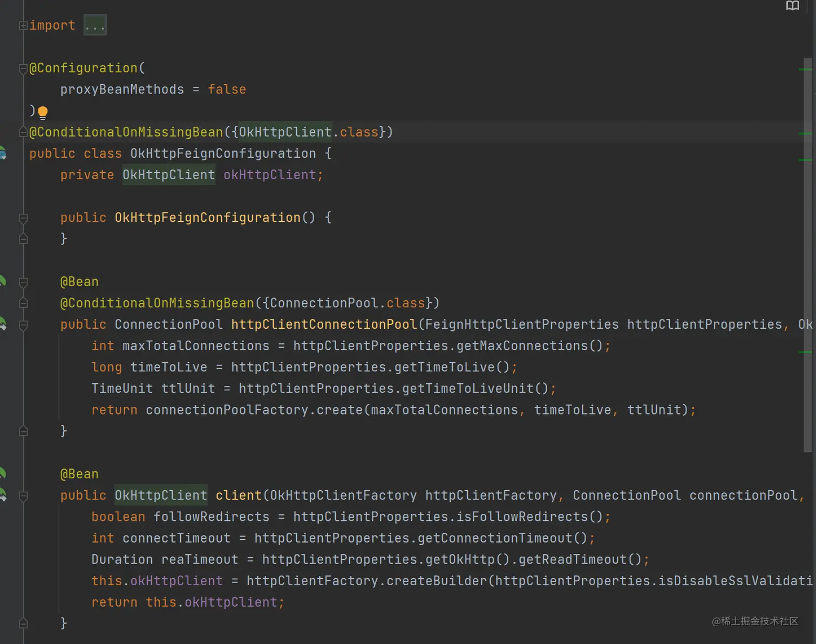The width and height of the screenshot is (816, 644).
Task: Click the yellow intention lightbulb icon
Action: coord(43,112)
